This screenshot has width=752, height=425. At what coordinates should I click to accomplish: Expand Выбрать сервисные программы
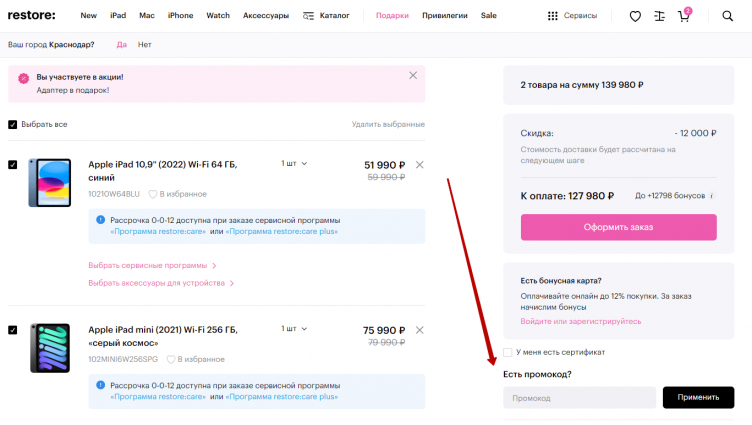pos(152,266)
